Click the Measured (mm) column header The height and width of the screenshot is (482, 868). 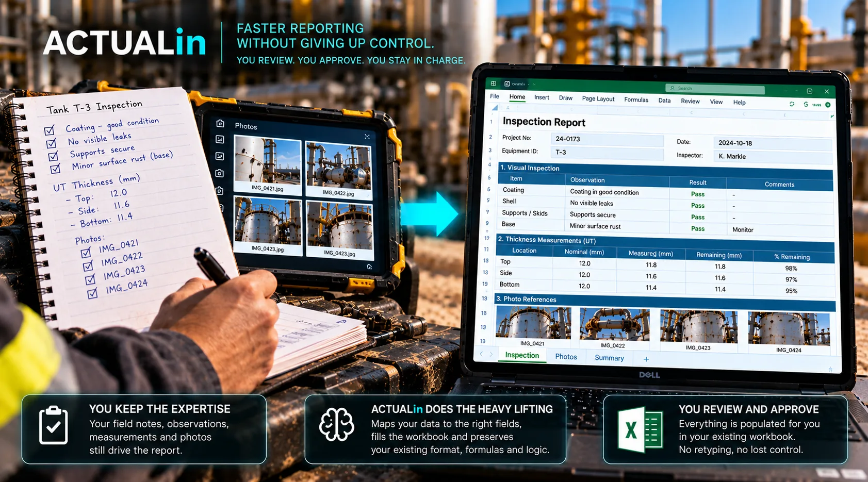click(x=650, y=254)
